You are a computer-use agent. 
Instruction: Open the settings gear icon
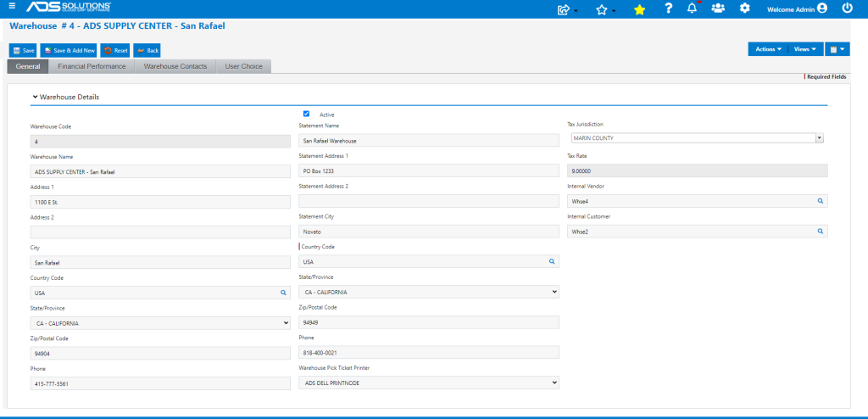745,8
